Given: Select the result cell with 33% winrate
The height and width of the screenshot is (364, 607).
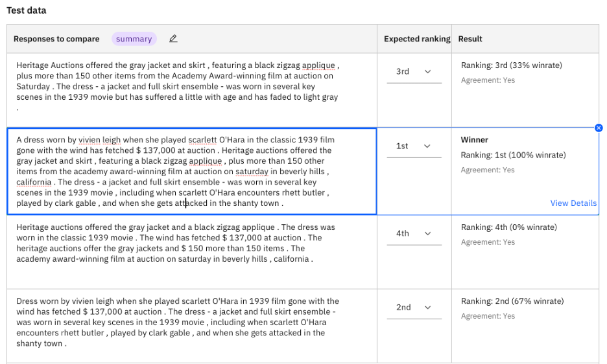Looking at the screenshot, I should pos(511,65).
